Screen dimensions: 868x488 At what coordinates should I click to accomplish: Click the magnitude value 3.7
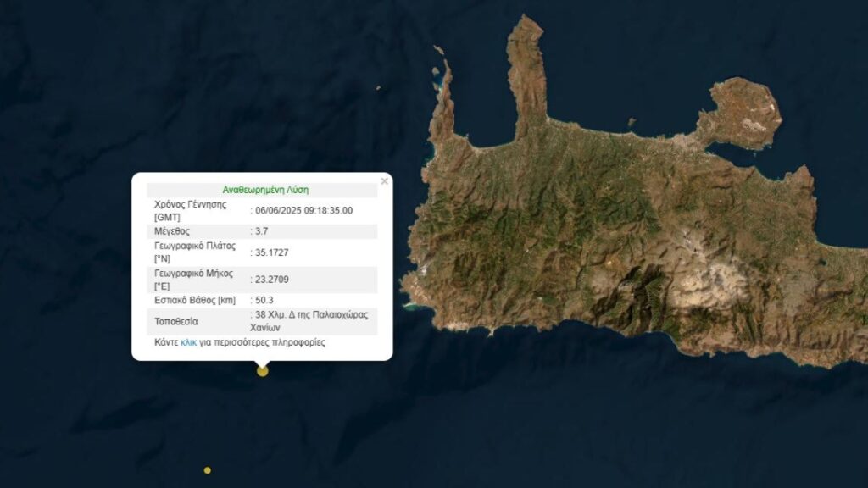pos(261,231)
